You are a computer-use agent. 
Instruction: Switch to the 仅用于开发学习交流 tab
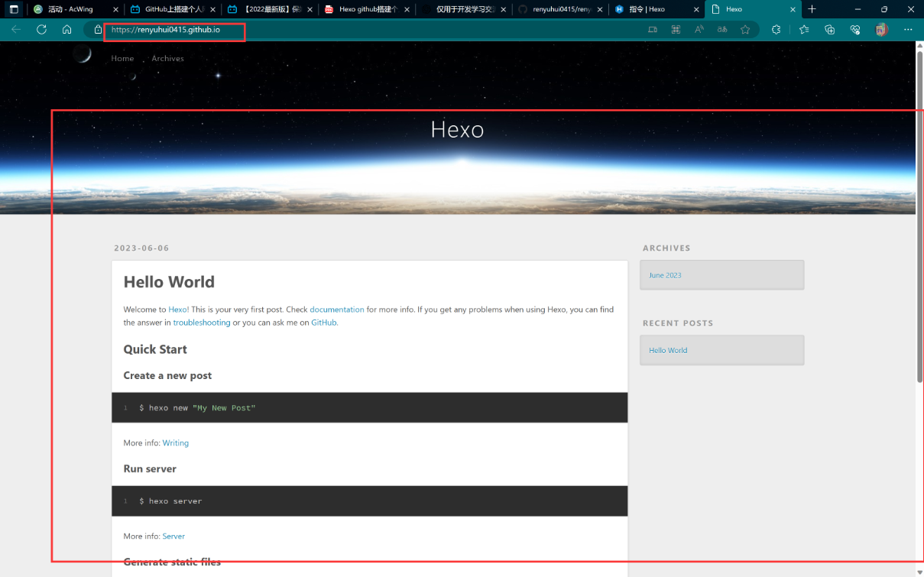(x=464, y=9)
